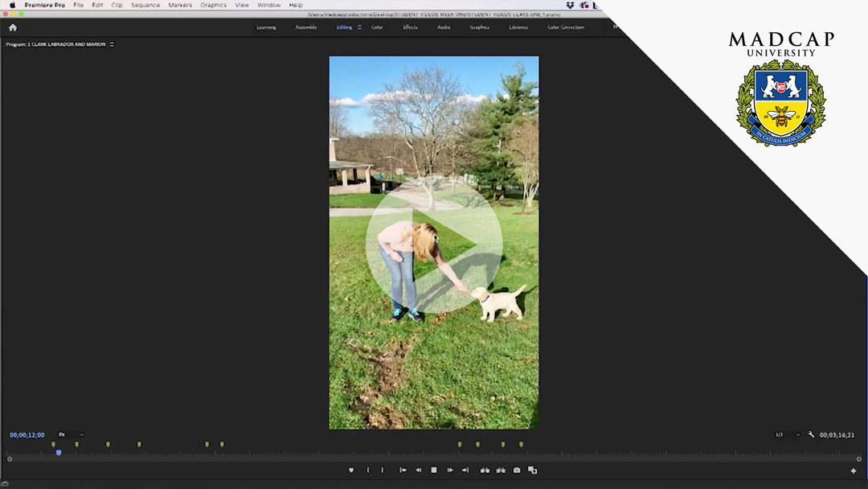Click the large play overlay on video
The width and height of the screenshot is (868, 489).
(x=434, y=244)
